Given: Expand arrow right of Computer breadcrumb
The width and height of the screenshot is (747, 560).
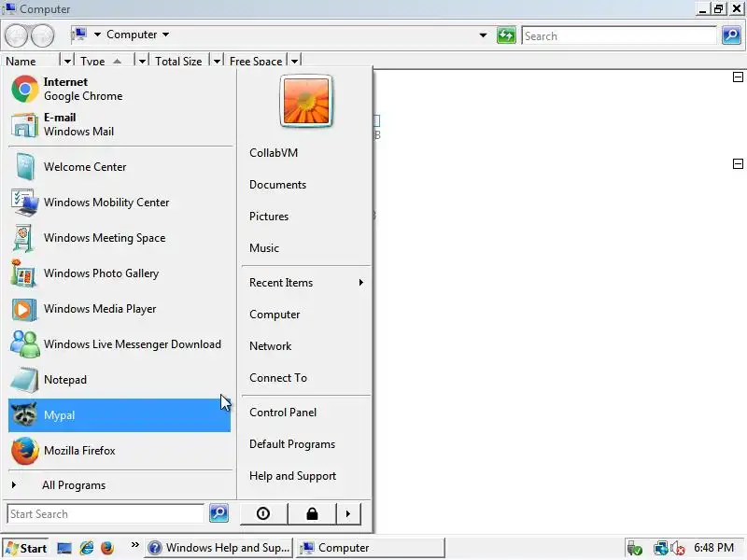Looking at the screenshot, I should click(x=166, y=35).
